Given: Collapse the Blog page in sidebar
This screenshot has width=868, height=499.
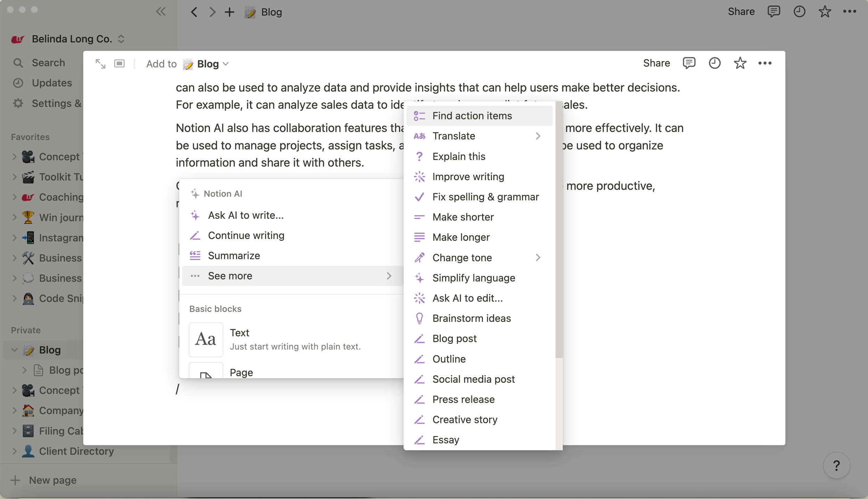Looking at the screenshot, I should (15, 350).
